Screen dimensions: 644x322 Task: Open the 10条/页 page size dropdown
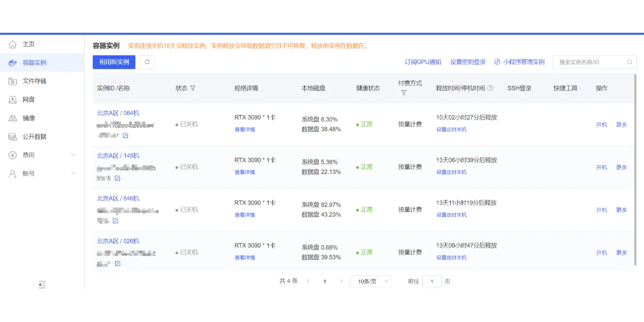click(x=370, y=281)
